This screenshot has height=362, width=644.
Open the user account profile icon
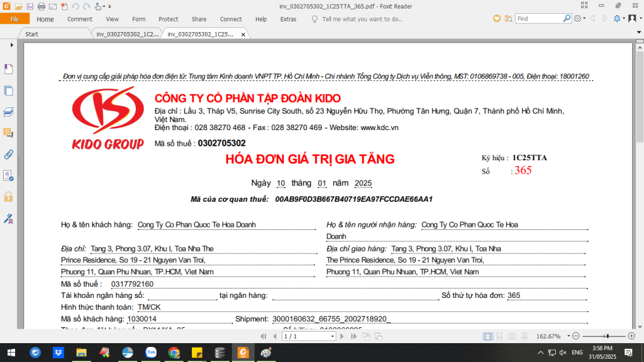click(633, 18)
